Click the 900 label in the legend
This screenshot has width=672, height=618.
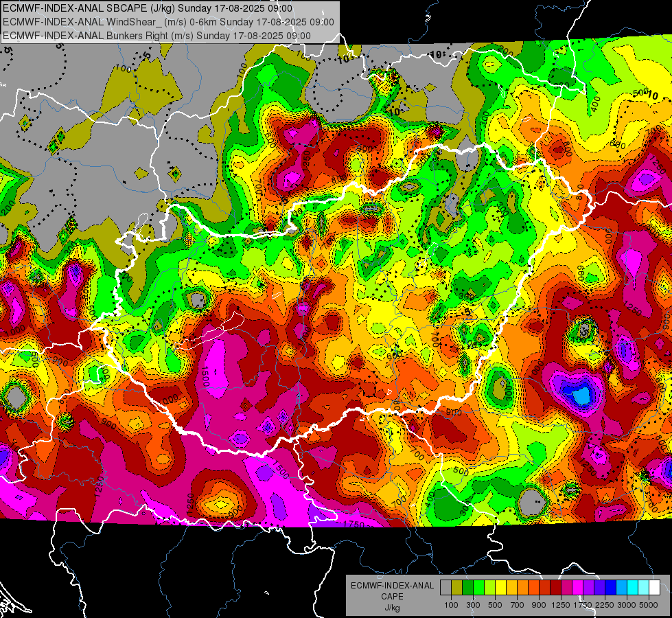click(x=539, y=605)
